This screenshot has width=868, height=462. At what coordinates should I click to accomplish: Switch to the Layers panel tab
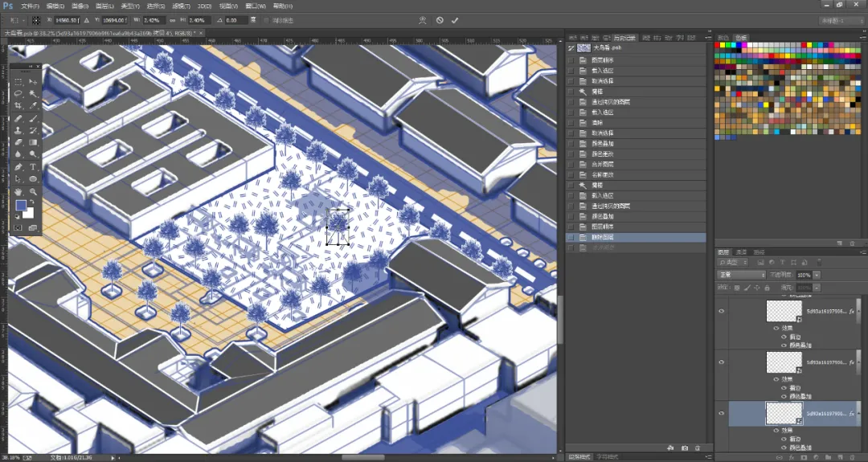723,252
